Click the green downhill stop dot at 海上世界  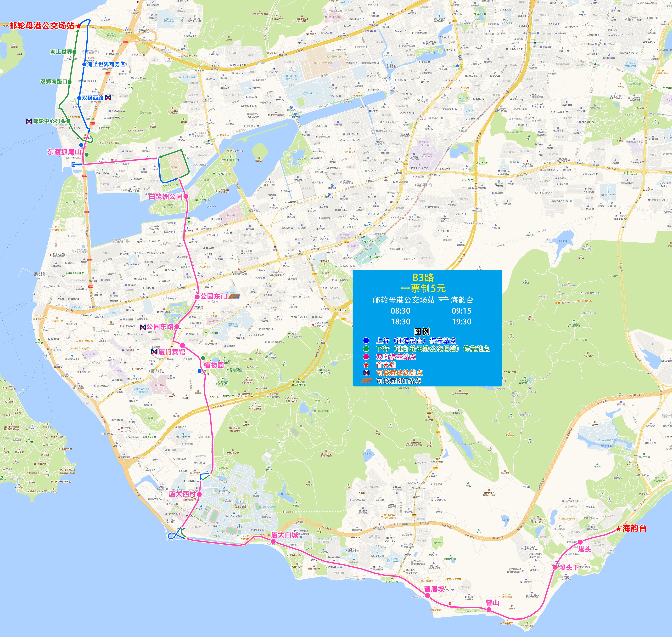[74, 52]
